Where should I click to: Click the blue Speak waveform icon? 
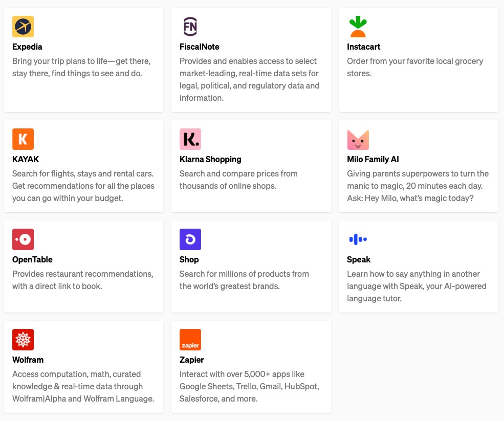(x=358, y=239)
